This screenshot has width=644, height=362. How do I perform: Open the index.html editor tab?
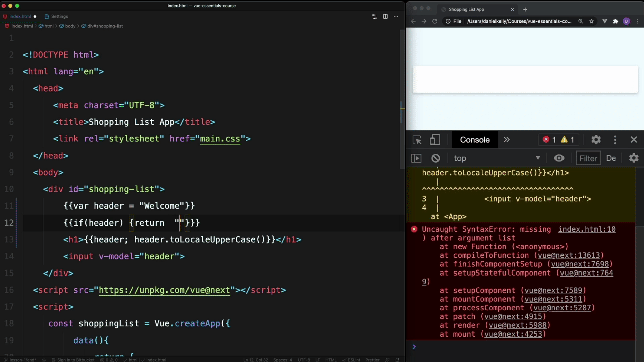coord(20,16)
